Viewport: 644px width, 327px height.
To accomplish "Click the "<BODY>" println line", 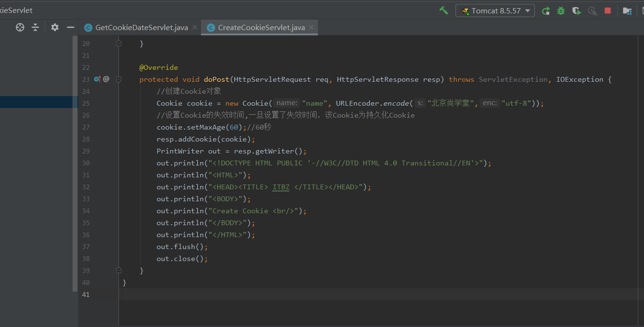I will click(204, 199).
